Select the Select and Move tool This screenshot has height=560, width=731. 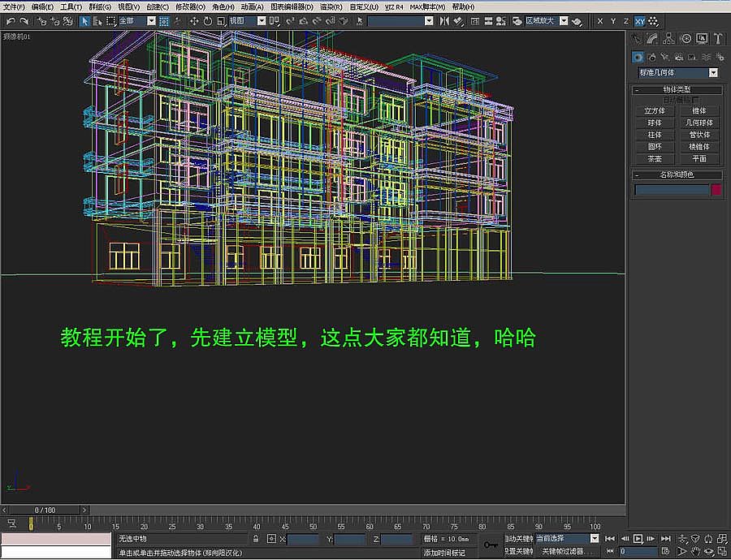pos(192,23)
